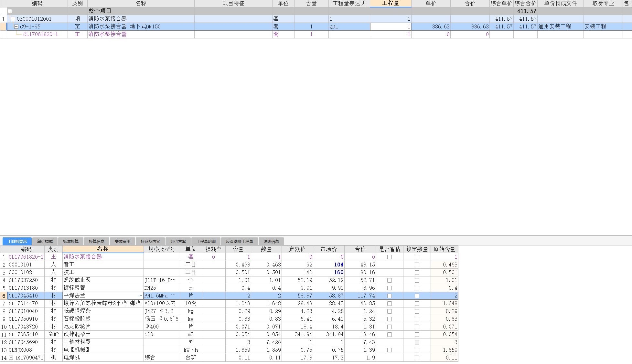The width and height of the screenshot is (632, 364).
Task: Check 是否暂估 for 螺纹截止阀 row
Action: tap(390, 280)
